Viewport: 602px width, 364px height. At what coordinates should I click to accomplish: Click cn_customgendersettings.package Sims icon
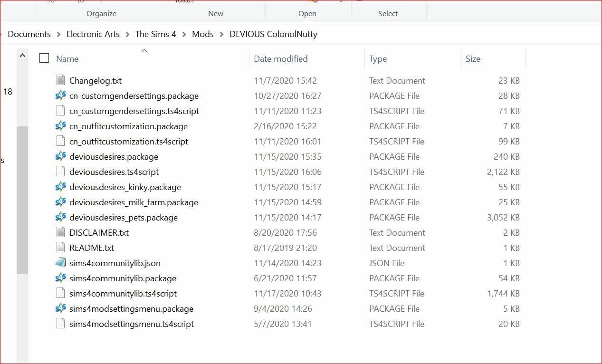point(60,96)
